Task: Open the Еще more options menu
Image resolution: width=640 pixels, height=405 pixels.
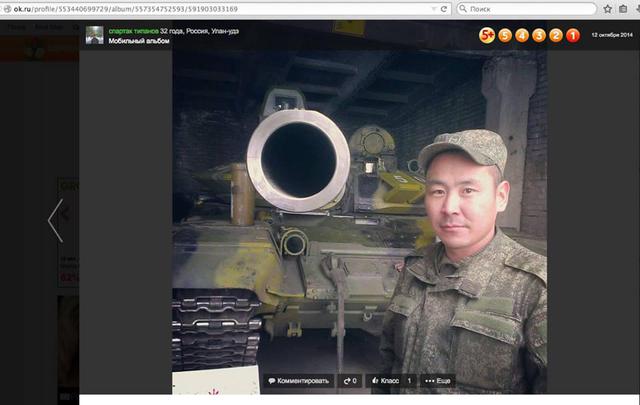Action: pyautogui.click(x=438, y=381)
